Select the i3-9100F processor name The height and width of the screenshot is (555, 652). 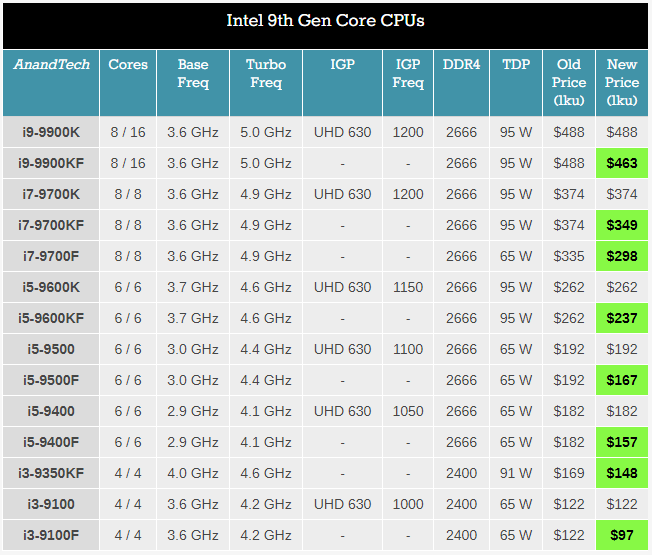tap(51, 535)
